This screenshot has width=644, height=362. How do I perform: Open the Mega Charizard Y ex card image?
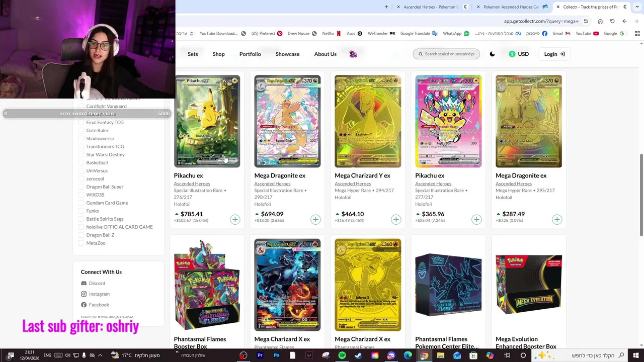coord(368,121)
